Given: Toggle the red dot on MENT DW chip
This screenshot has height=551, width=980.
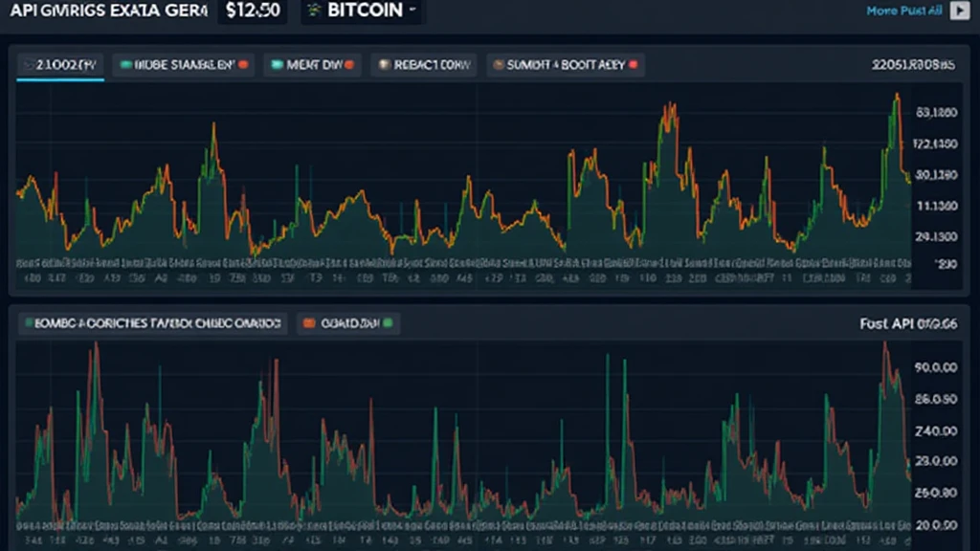Looking at the screenshot, I should tap(349, 65).
